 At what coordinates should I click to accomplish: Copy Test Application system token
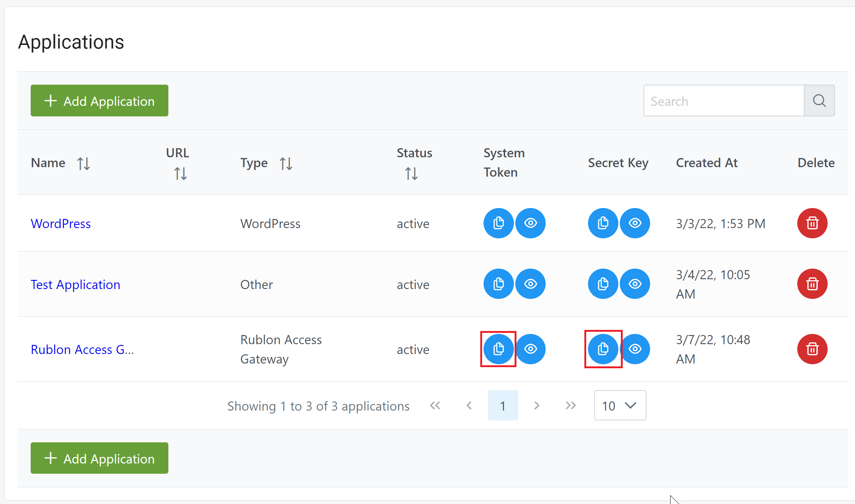point(498,284)
